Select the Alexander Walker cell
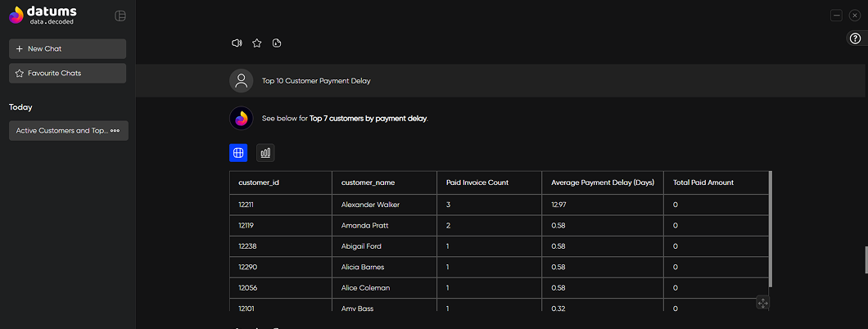 pos(385,205)
